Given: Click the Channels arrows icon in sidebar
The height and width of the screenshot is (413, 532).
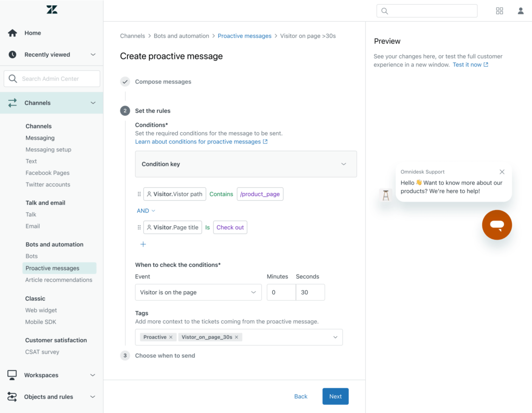Looking at the screenshot, I should tap(12, 103).
